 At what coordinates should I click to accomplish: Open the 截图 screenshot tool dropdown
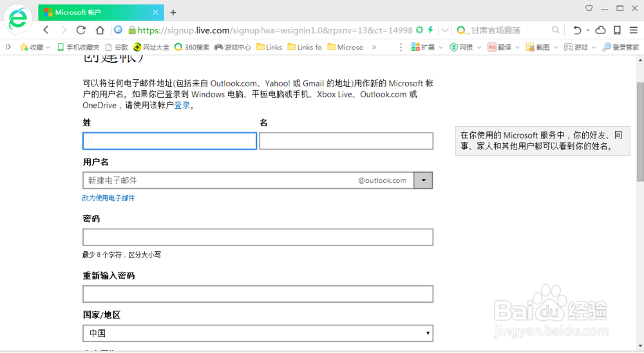[542, 47]
